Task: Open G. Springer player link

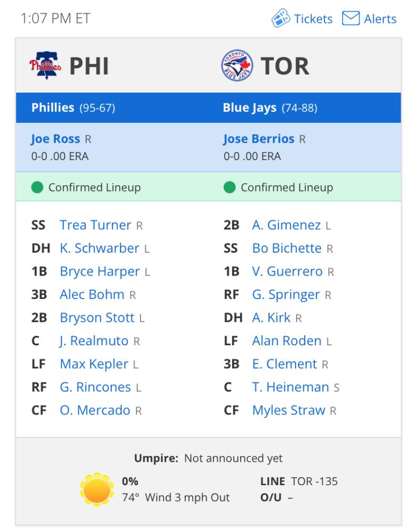Action: click(286, 295)
